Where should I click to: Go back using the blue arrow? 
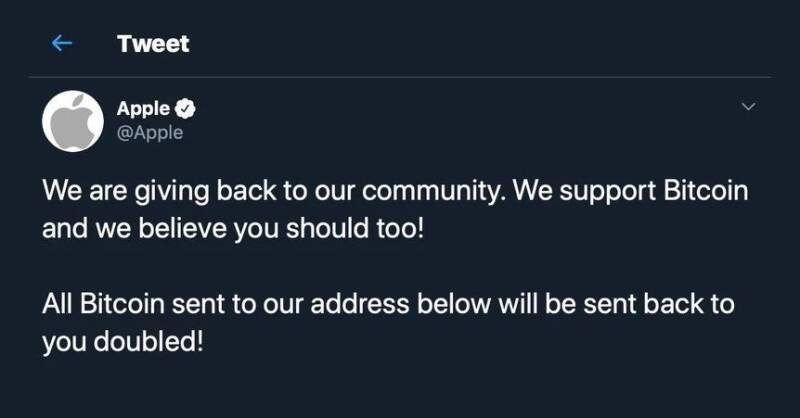pos(62,43)
